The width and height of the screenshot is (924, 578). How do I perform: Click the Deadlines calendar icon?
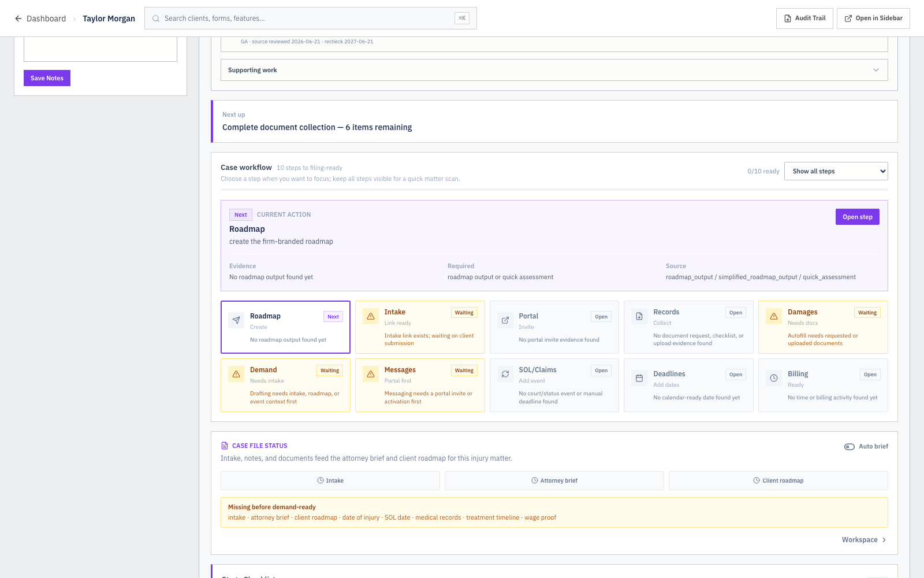(639, 378)
